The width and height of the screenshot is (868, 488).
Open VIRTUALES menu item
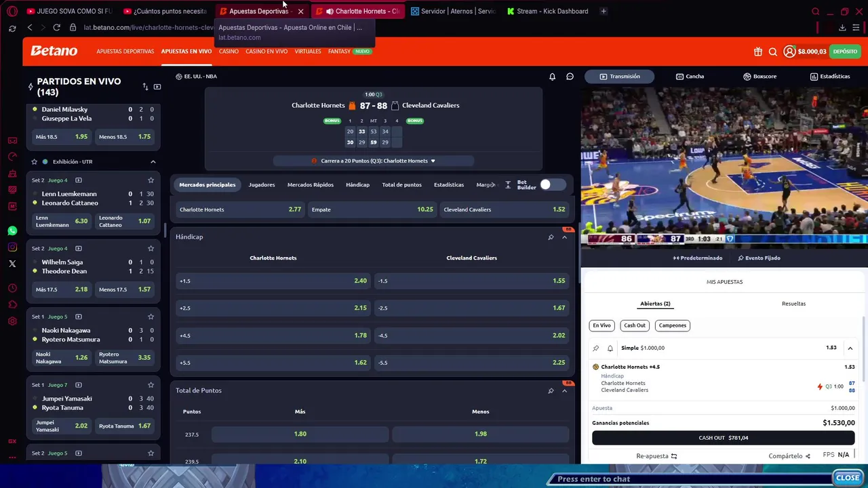[308, 52]
